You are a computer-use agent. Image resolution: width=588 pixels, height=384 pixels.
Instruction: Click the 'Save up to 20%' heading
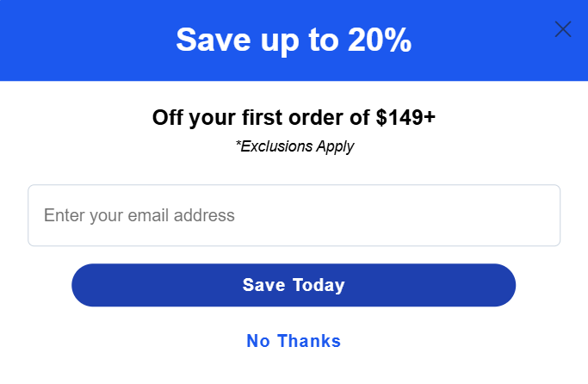pyautogui.click(x=294, y=40)
